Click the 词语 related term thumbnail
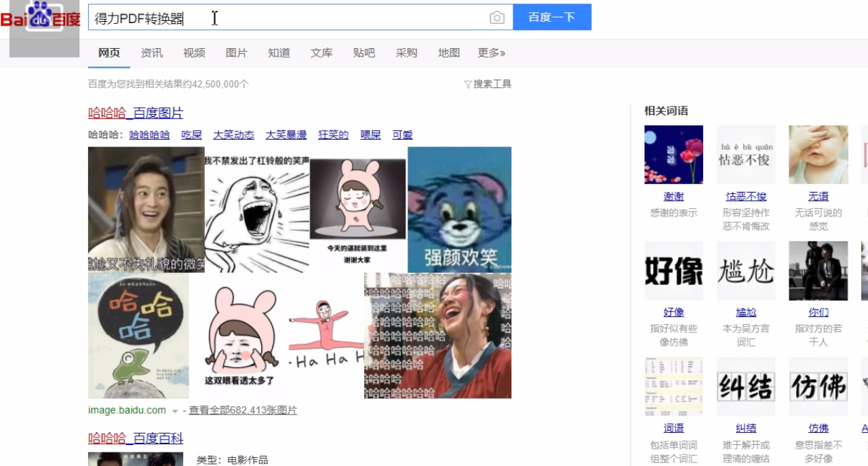 pyautogui.click(x=673, y=387)
